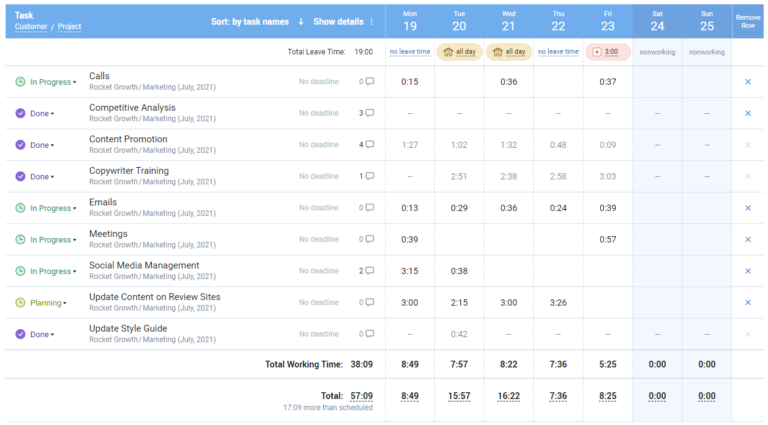
Task: Remove the Emails row with X icon
Action: coord(748,208)
